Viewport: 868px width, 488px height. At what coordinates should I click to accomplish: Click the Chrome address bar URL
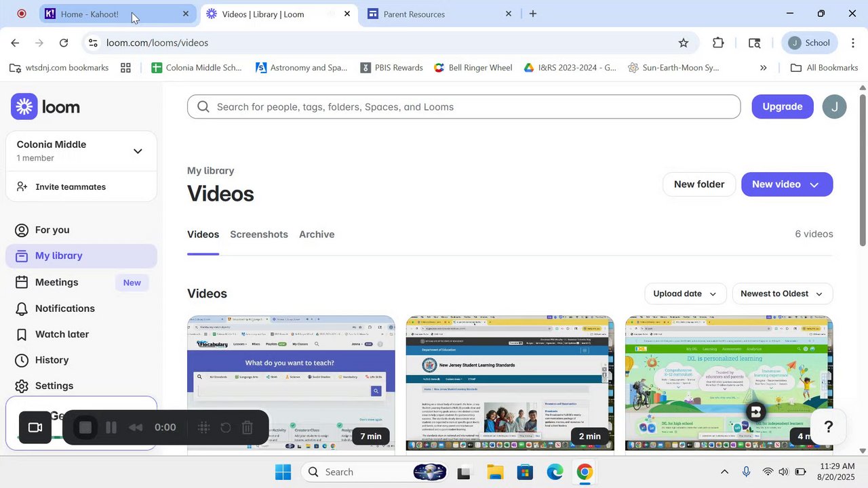[157, 43]
